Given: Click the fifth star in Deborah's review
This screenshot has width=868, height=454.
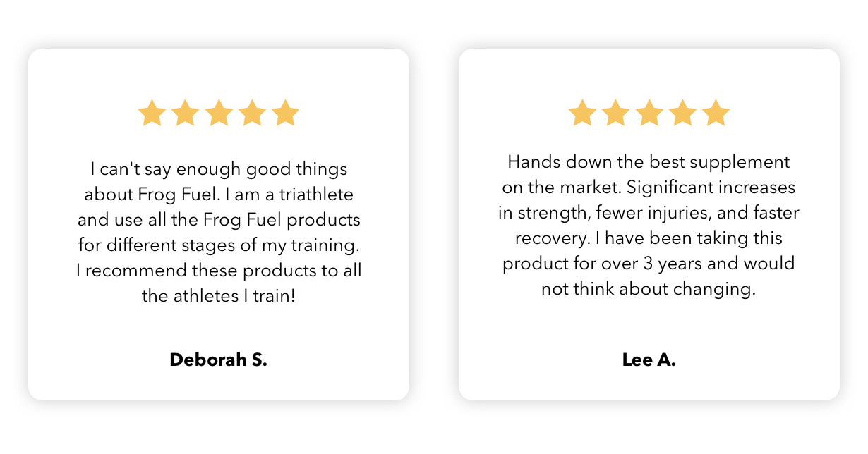Looking at the screenshot, I should [x=285, y=113].
